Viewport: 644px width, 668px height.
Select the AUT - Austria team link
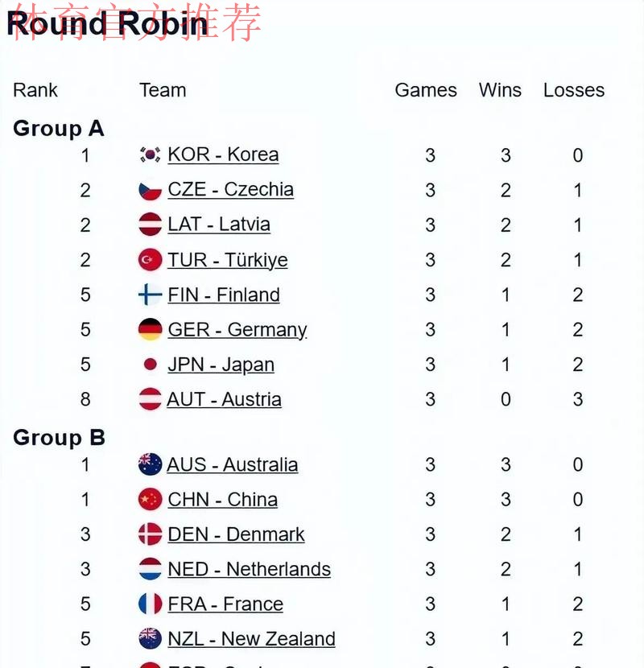pyautogui.click(x=224, y=399)
